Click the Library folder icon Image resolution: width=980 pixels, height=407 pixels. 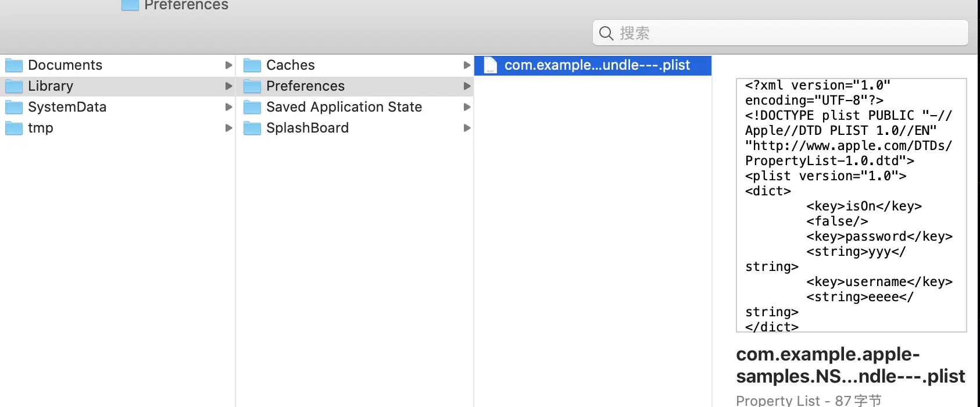(14, 86)
